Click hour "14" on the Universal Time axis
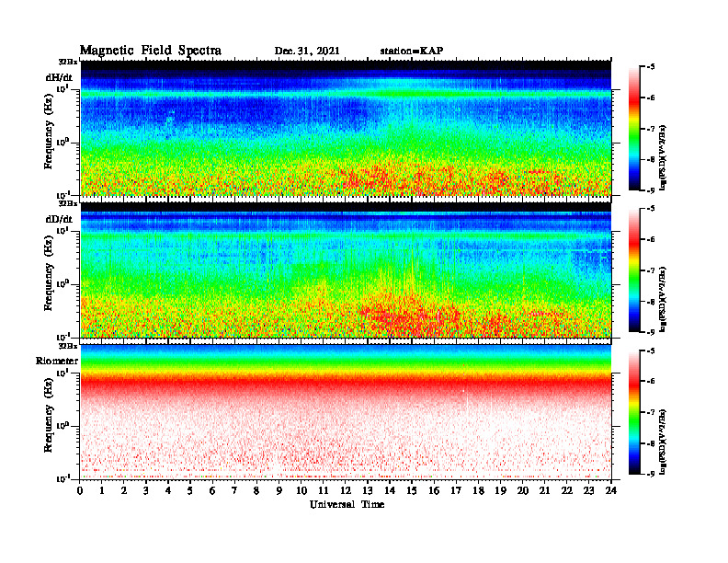The image size is (728, 563). point(390,491)
